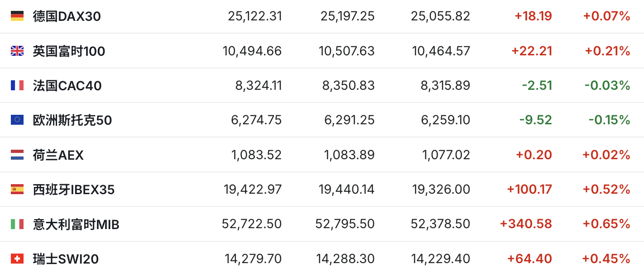
Task: Select the IBEX35 change value +100.17
Action: click(530, 189)
